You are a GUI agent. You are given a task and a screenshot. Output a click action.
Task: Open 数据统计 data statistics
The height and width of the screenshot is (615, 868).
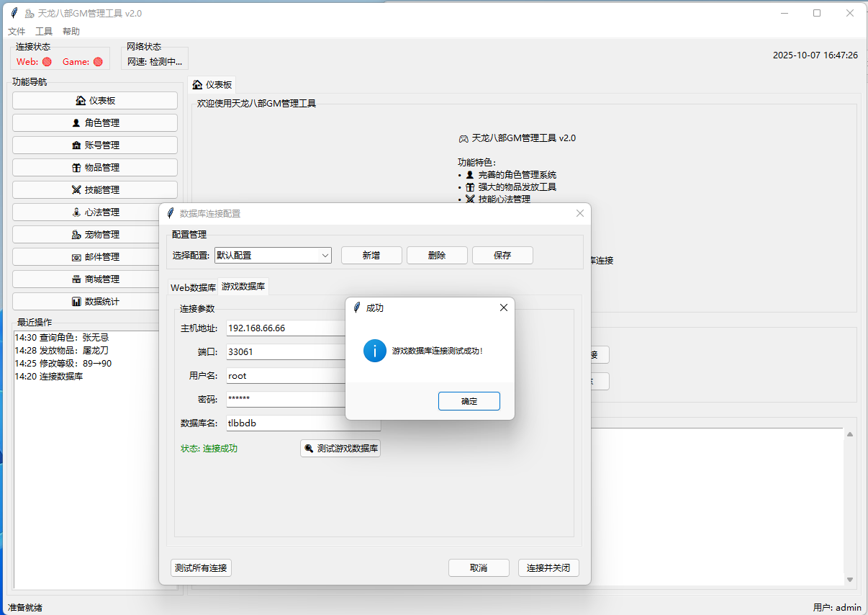pyautogui.click(x=95, y=302)
